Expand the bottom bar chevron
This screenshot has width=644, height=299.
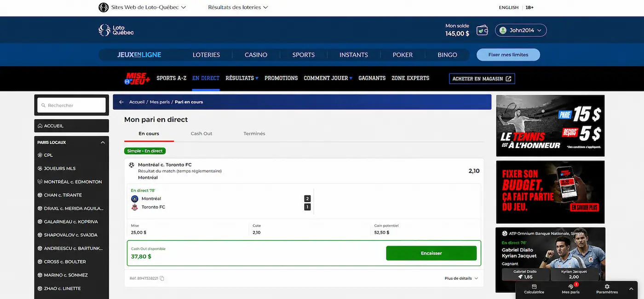pos(631,289)
